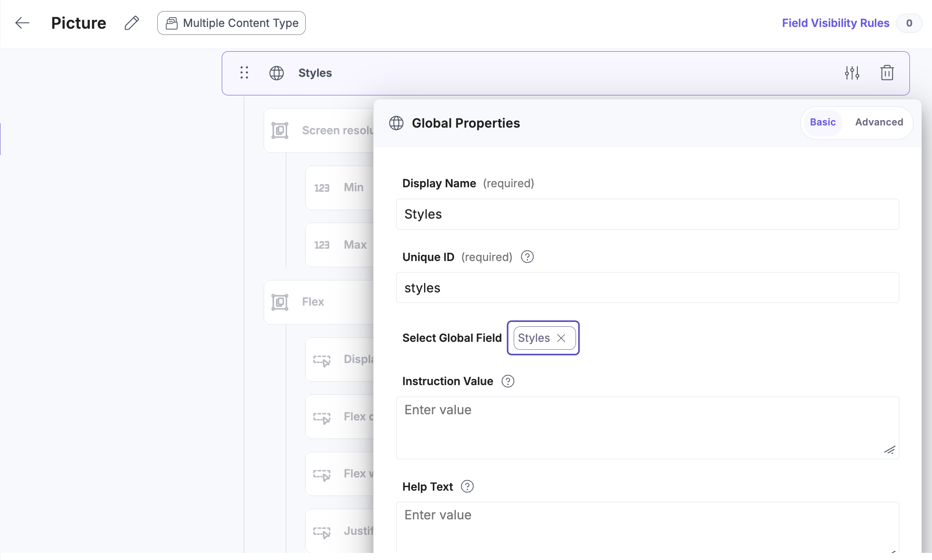The image size is (932, 560).
Task: Click the Max field number icon
Action: (322, 245)
